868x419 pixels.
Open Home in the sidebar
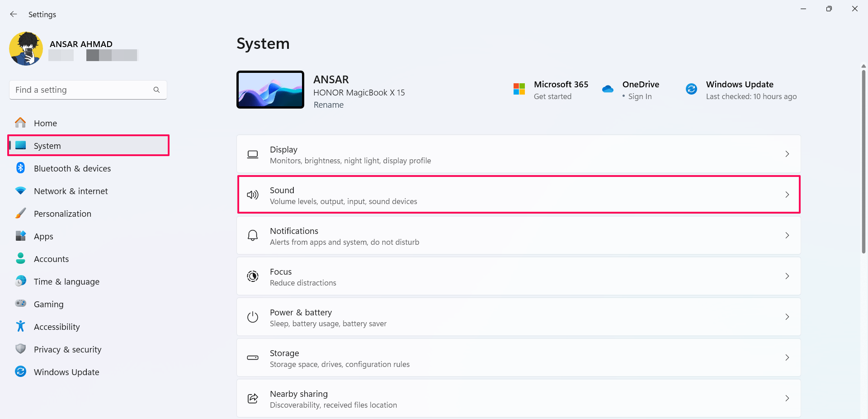tap(88, 123)
